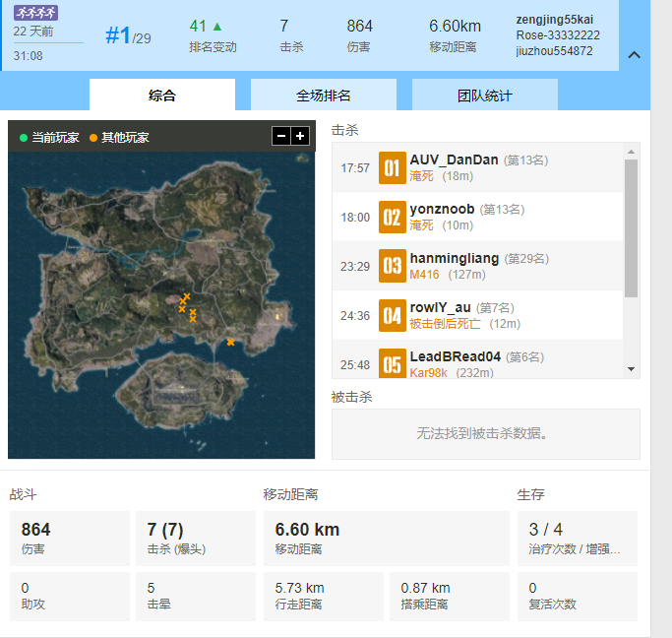
Task: Click the 0 复活次数 stat card
Action: click(x=578, y=596)
